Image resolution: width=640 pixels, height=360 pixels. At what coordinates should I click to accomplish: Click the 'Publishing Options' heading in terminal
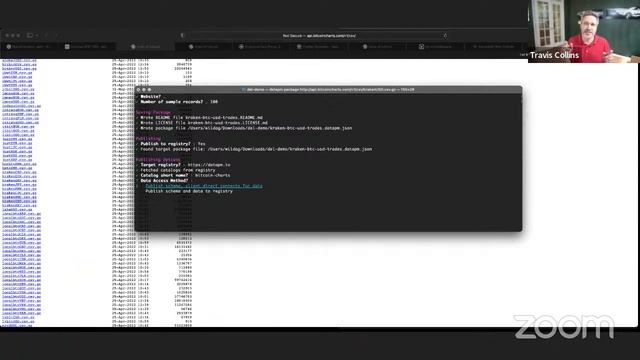tap(158, 160)
